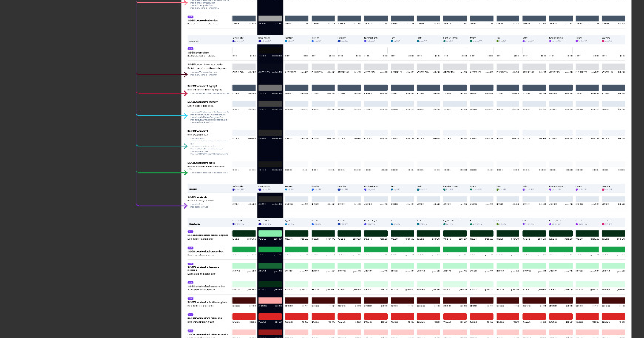Click the purple badge on the darkest green row
The height and width of the screenshot is (338, 644).
click(190, 232)
